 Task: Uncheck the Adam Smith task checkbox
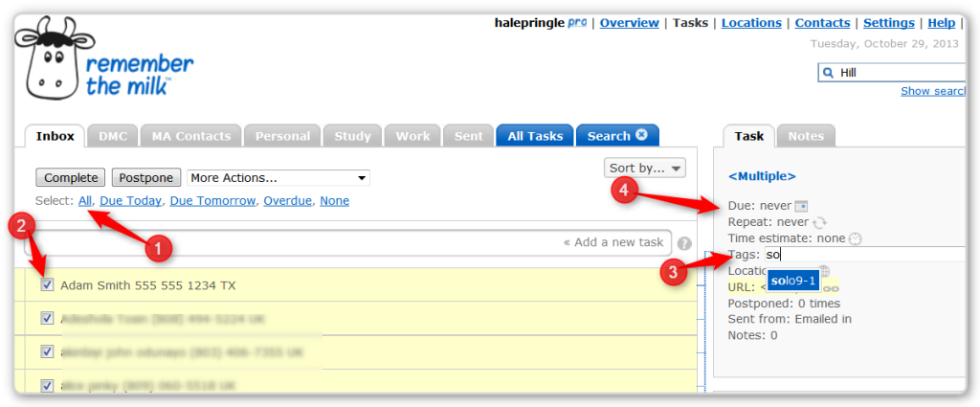click(47, 285)
